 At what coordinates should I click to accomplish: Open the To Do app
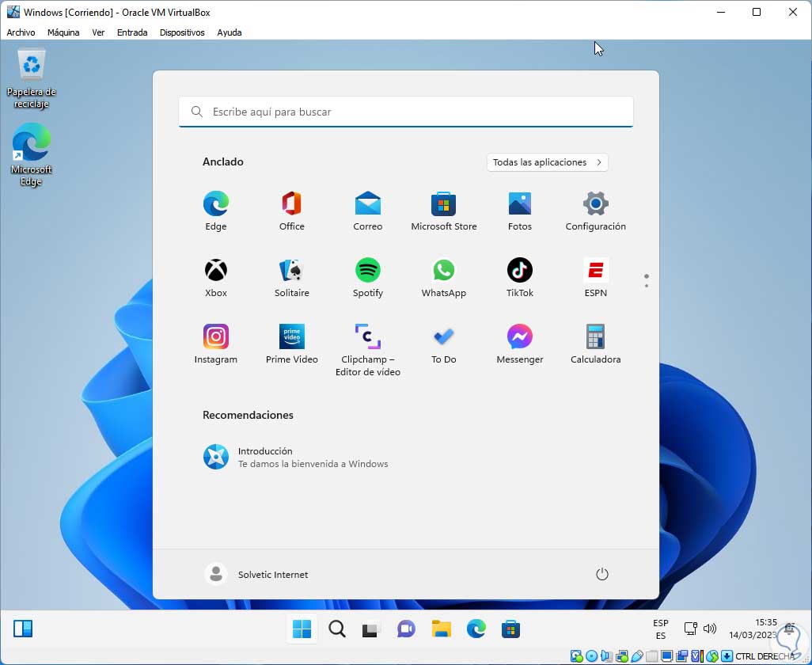[x=444, y=344]
